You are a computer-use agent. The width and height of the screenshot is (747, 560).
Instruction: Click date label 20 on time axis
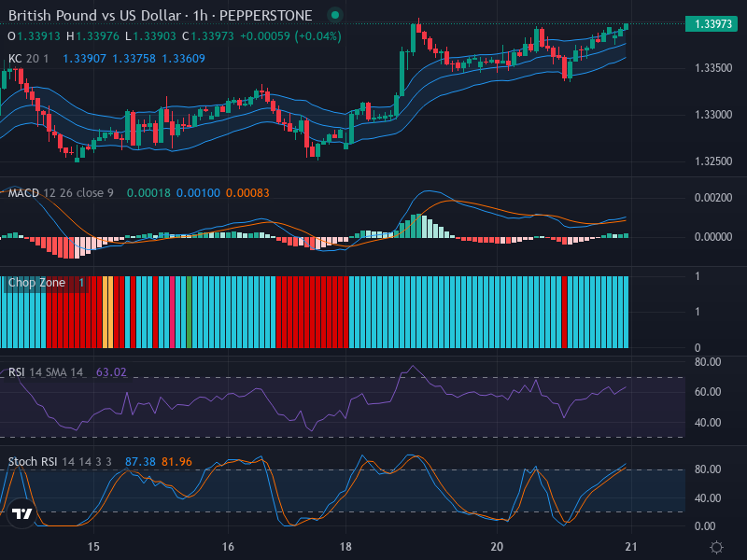coord(497,547)
